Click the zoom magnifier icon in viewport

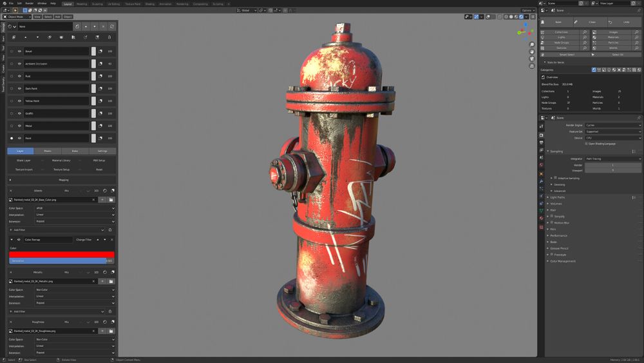pos(532,44)
